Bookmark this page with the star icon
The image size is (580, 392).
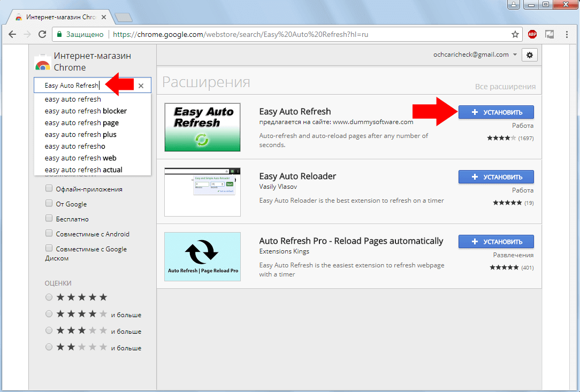[x=515, y=34]
